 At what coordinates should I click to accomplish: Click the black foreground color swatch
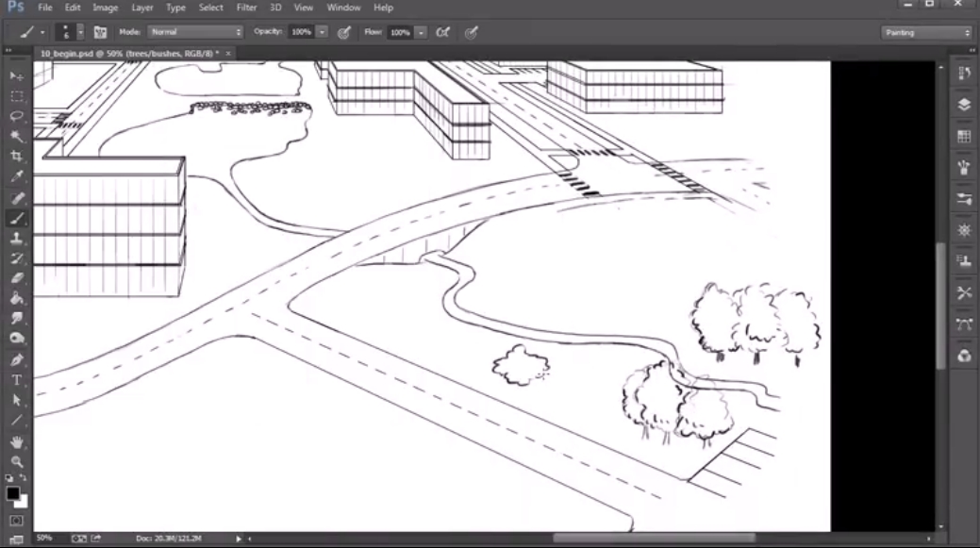pyautogui.click(x=12, y=493)
